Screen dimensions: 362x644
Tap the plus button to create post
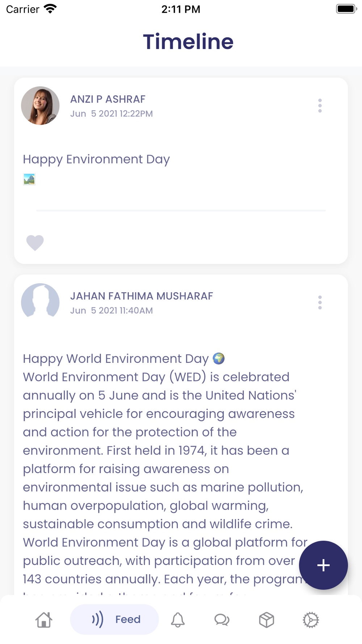(x=323, y=565)
